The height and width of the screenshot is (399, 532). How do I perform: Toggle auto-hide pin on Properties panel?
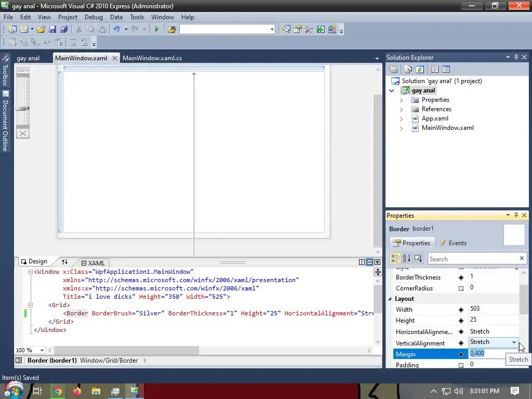[x=516, y=215]
